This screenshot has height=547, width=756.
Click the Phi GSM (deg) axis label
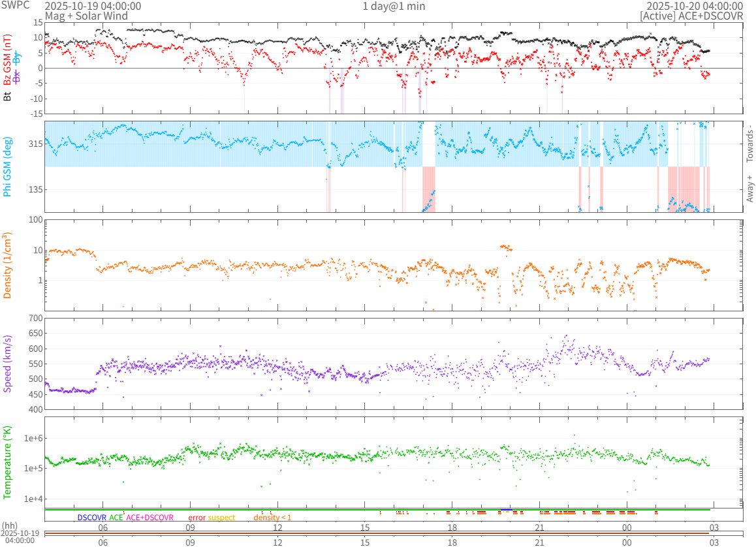(x=8, y=166)
